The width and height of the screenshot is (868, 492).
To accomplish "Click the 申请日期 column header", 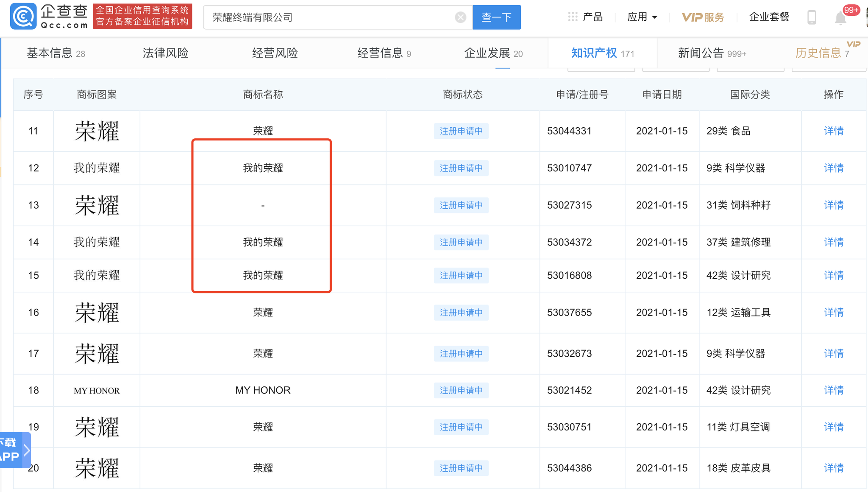I will click(662, 95).
